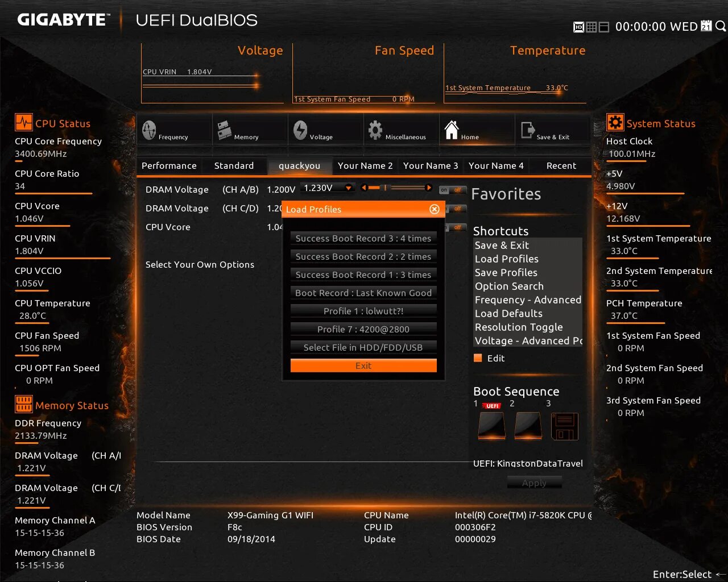
Task: Switch to the quackyou tab
Action: pyautogui.click(x=299, y=165)
